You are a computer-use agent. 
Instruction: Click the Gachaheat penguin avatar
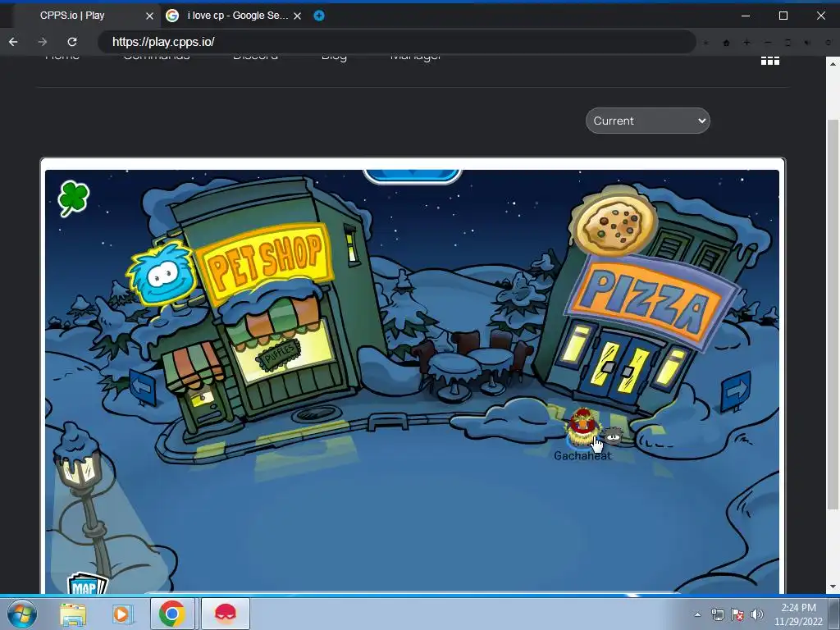tap(582, 427)
